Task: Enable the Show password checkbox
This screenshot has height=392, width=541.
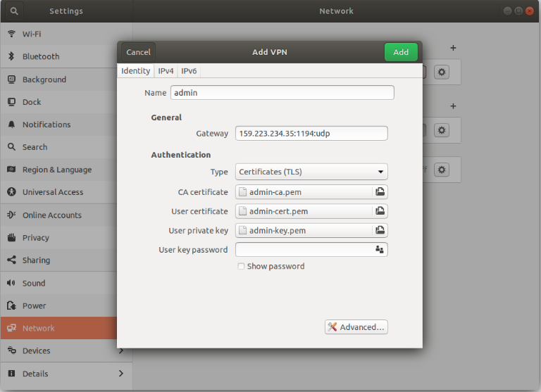Action: tap(242, 267)
